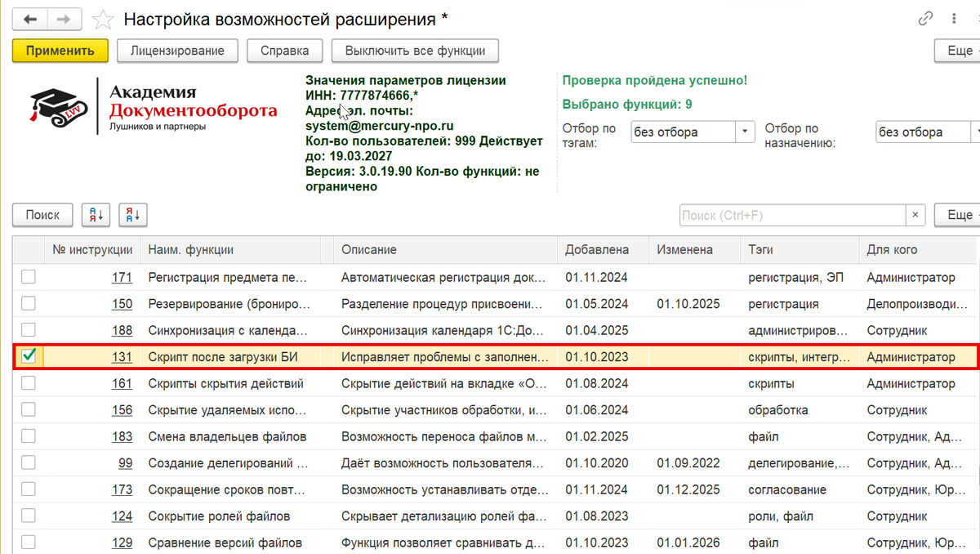Viewport: 980px width, 554px height.
Task: Click the Изменена column header
Action: tap(694, 250)
